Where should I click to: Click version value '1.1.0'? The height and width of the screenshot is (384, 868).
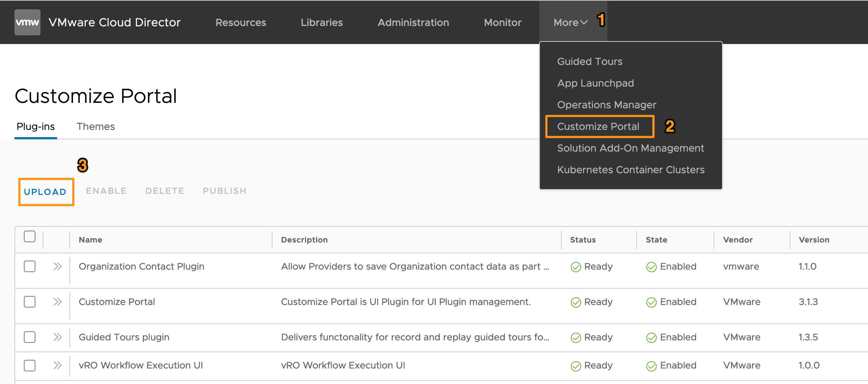pos(808,266)
